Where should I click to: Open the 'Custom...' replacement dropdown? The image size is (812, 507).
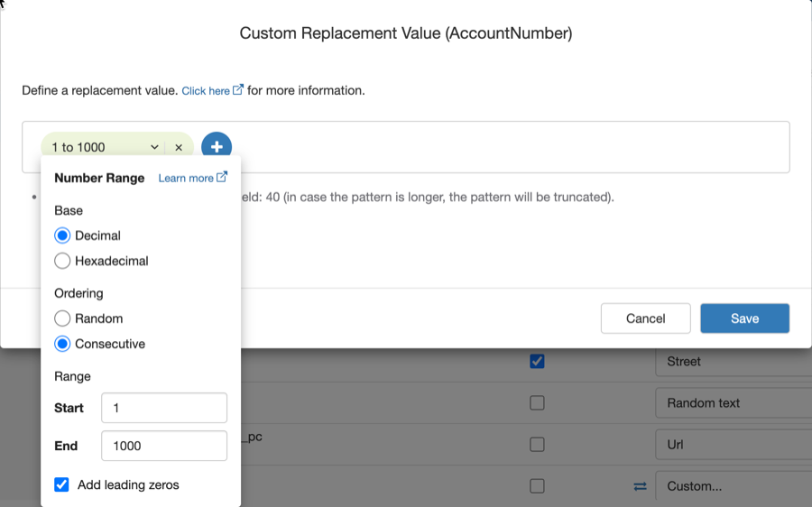(x=734, y=485)
